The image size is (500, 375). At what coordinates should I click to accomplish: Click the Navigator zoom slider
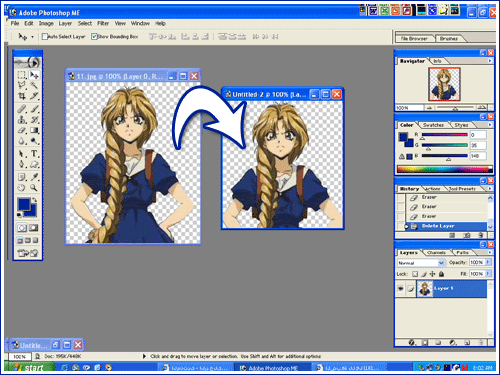point(455,108)
